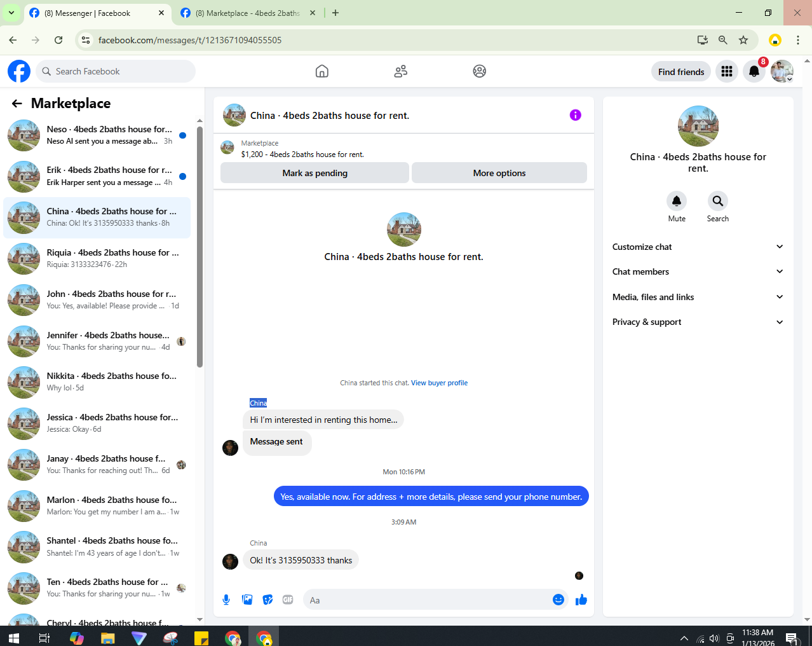Click Find friends button
The height and width of the screenshot is (646, 812).
pos(681,72)
